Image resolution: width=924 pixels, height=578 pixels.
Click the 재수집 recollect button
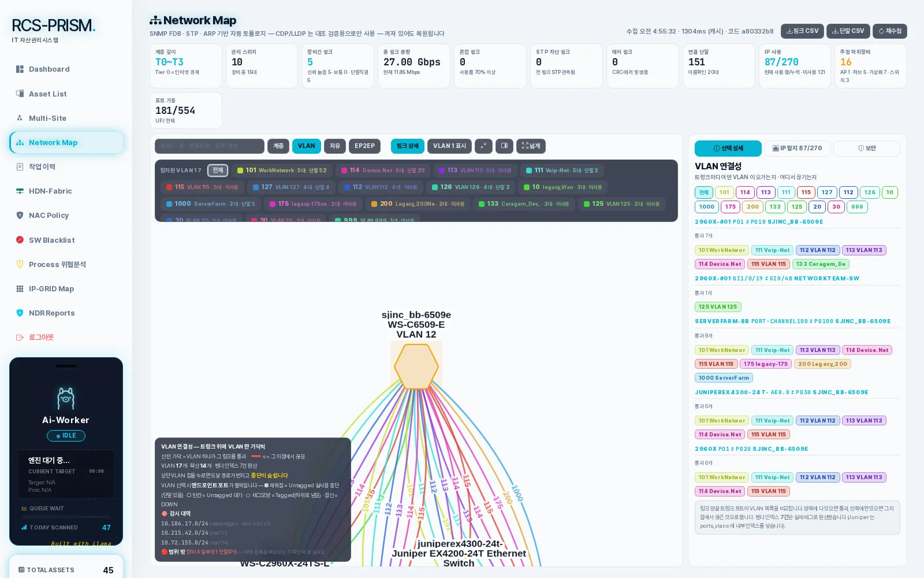(x=890, y=31)
